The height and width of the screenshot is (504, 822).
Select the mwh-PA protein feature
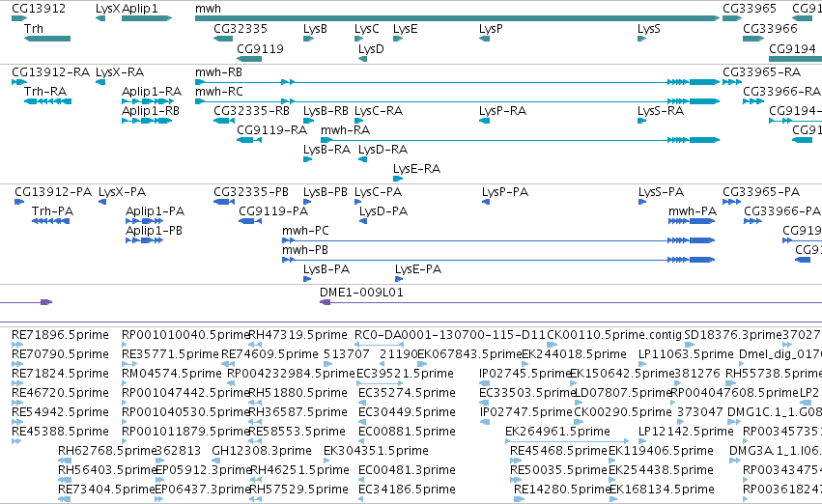(692, 221)
